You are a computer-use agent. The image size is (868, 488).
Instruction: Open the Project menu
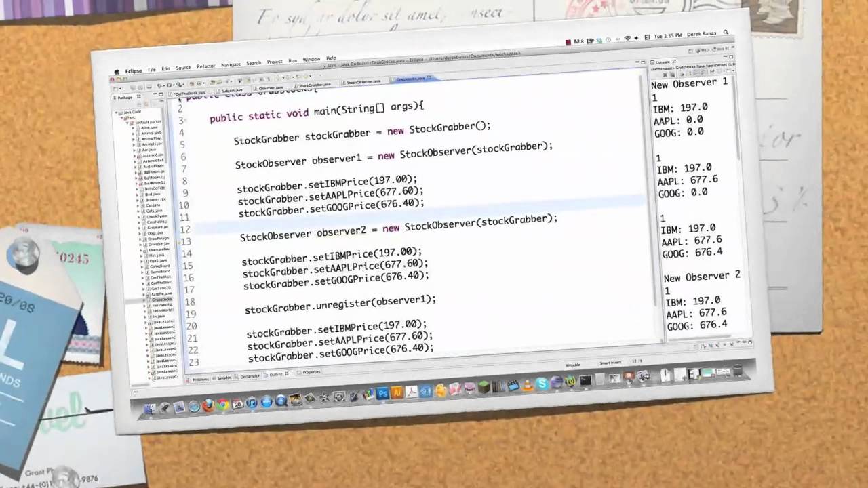tap(275, 62)
